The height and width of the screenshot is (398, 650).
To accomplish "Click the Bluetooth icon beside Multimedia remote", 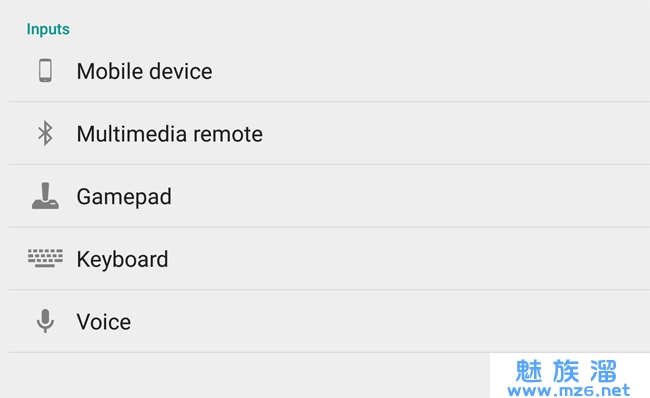I will pos(45,133).
